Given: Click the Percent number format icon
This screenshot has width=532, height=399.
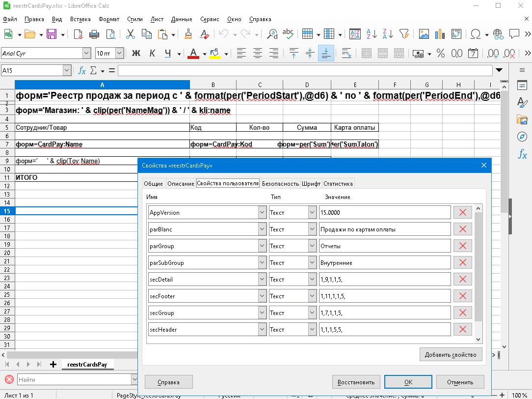Looking at the screenshot, I should 440,53.
